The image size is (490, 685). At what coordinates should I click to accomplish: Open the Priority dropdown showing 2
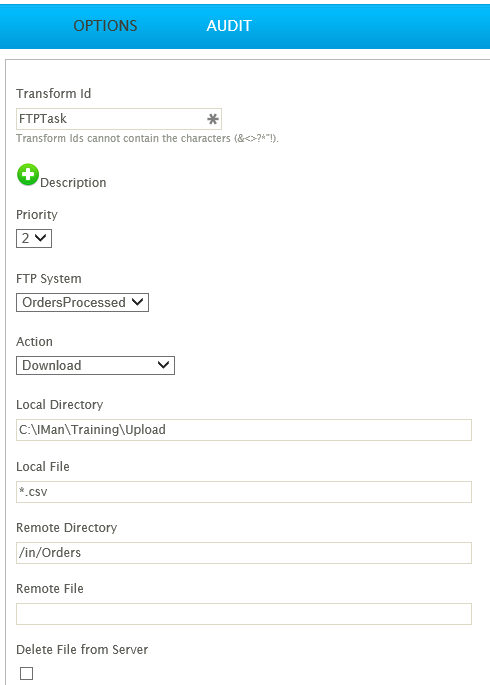pyautogui.click(x=34, y=239)
